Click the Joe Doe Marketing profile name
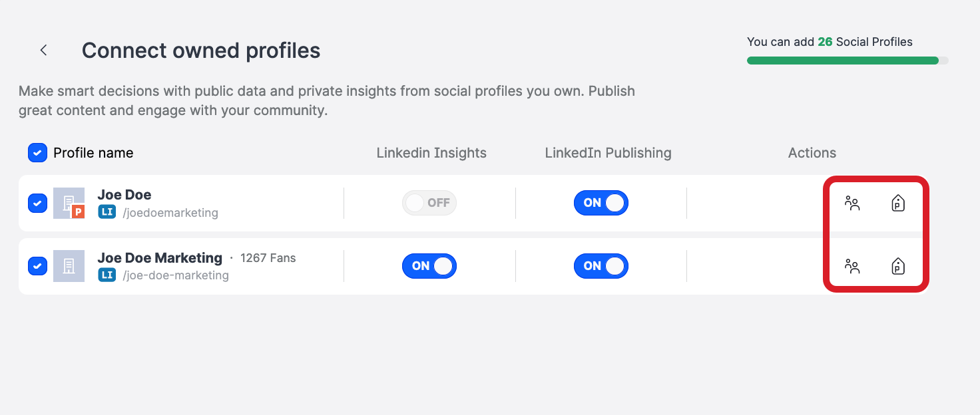The image size is (980, 415). [x=160, y=257]
